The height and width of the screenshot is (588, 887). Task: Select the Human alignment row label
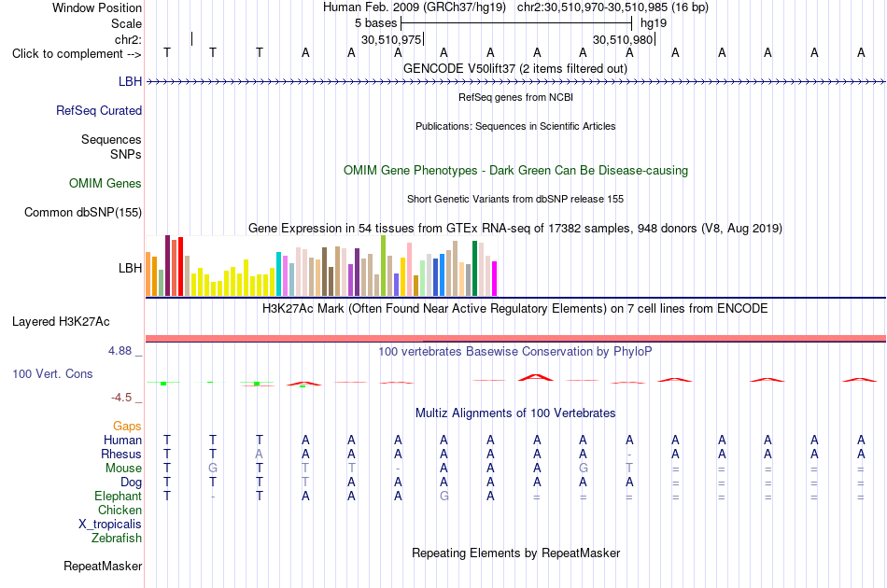point(122,440)
